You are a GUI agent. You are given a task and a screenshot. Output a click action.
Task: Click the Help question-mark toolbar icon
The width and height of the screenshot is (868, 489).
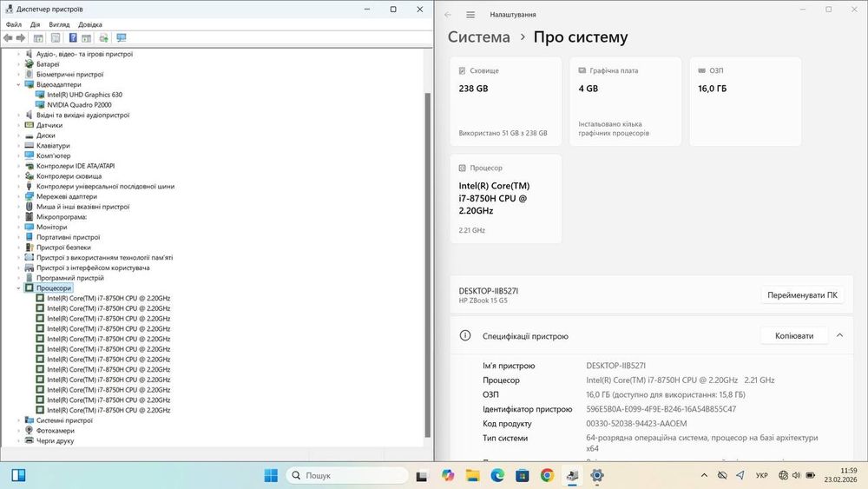(73, 37)
